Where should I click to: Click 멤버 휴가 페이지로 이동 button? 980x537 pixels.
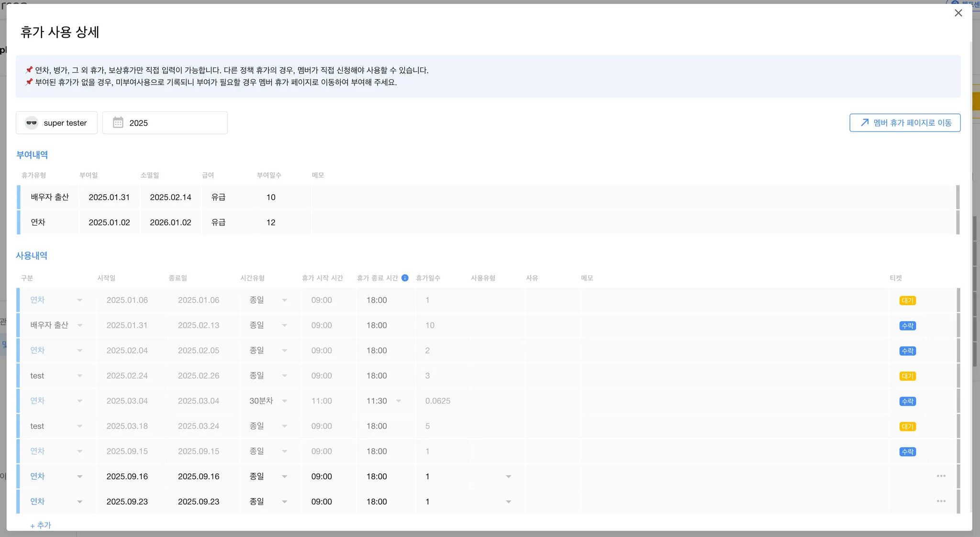(x=904, y=123)
